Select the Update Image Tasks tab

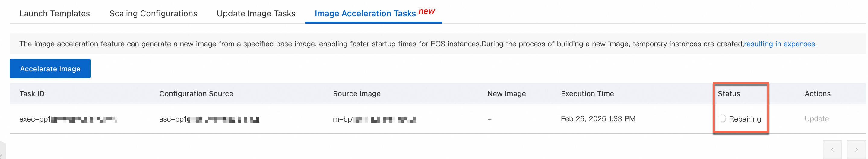(x=256, y=14)
